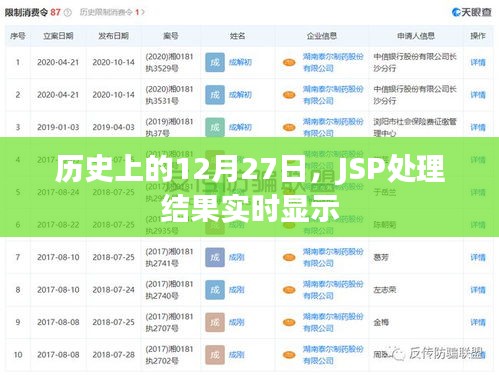Click the 发布日期 column header
499x375 pixels.
click(113, 36)
